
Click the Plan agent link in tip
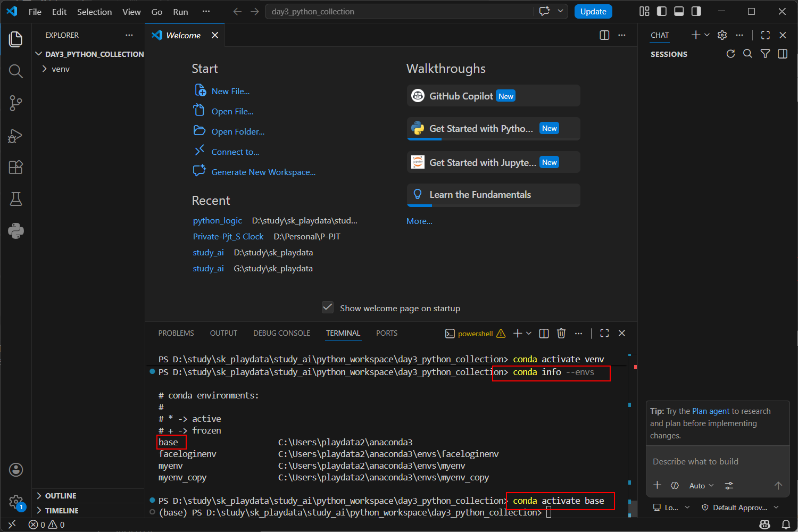711,411
